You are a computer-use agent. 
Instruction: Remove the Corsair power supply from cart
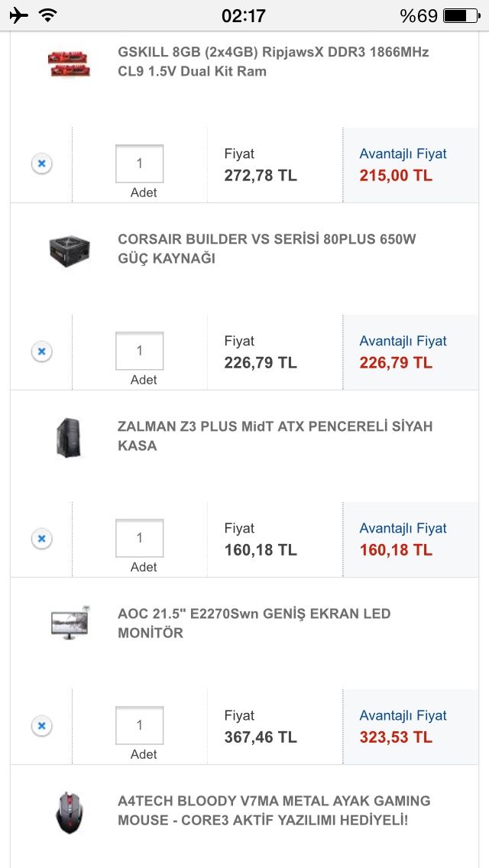point(42,351)
